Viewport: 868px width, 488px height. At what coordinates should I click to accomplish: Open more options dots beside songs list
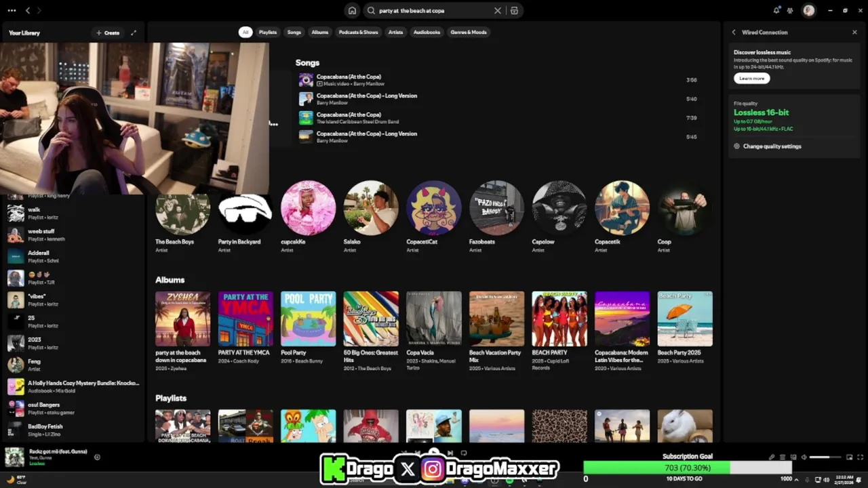point(273,124)
